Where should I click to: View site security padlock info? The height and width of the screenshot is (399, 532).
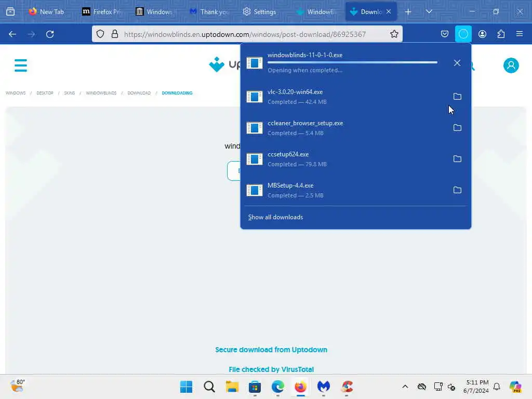(115, 34)
